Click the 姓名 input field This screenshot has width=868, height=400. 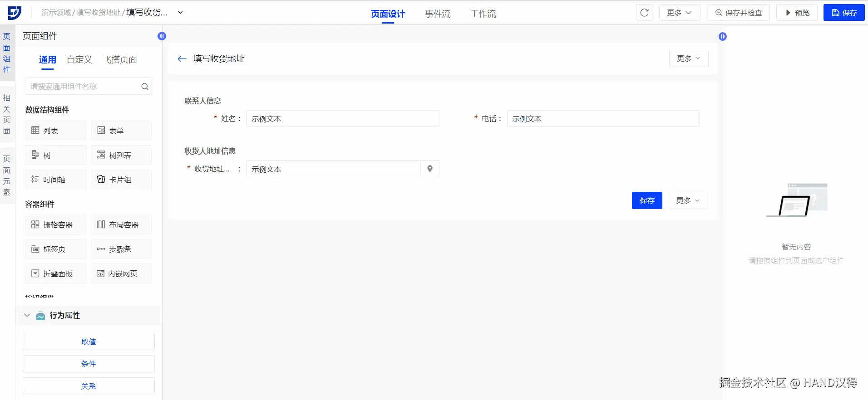[343, 119]
